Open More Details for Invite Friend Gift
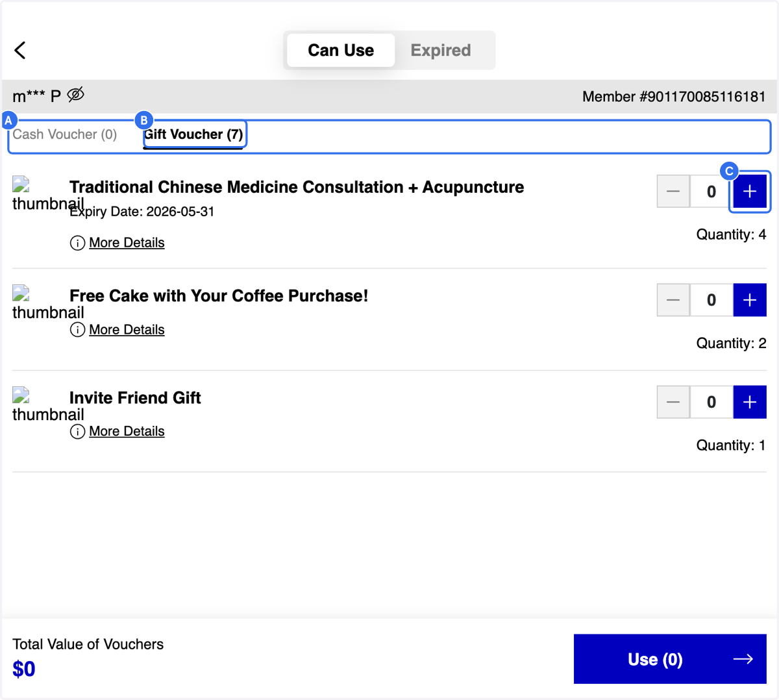 127,432
